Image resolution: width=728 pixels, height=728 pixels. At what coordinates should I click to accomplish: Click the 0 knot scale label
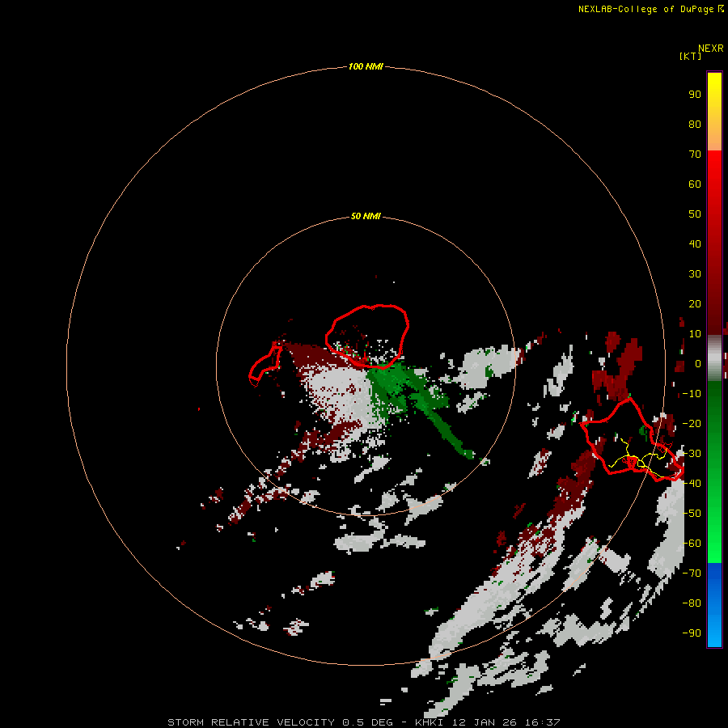(x=698, y=363)
